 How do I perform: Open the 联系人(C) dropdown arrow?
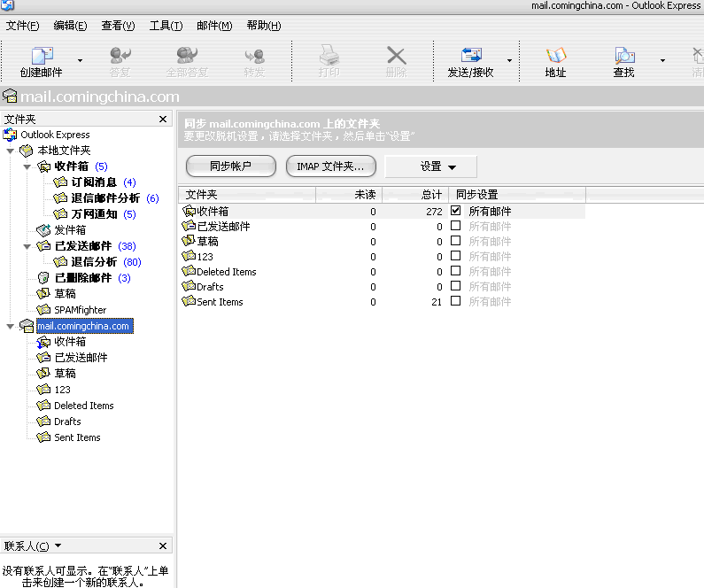[x=58, y=545]
